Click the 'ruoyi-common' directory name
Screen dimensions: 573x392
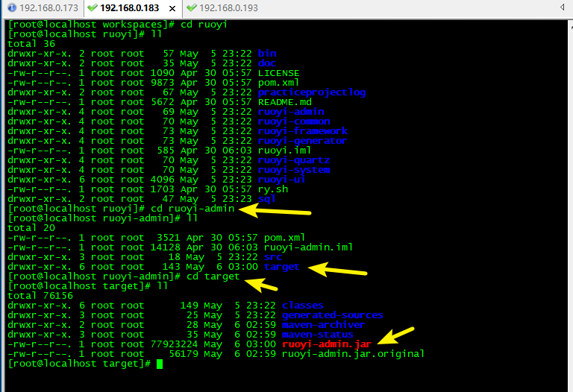tap(294, 121)
